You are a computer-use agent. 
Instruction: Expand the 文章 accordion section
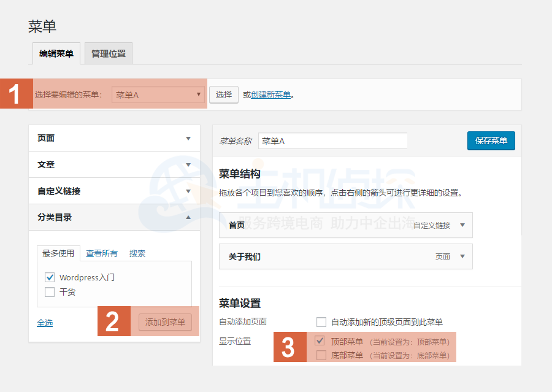point(188,165)
